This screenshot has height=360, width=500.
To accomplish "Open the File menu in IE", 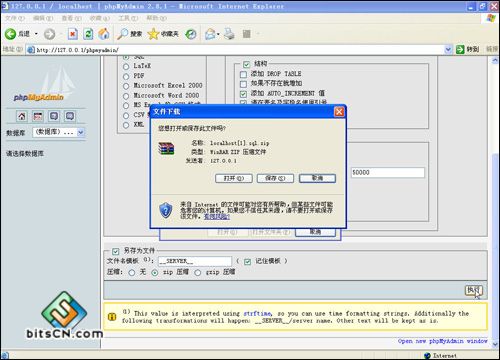I will (x=15, y=18).
